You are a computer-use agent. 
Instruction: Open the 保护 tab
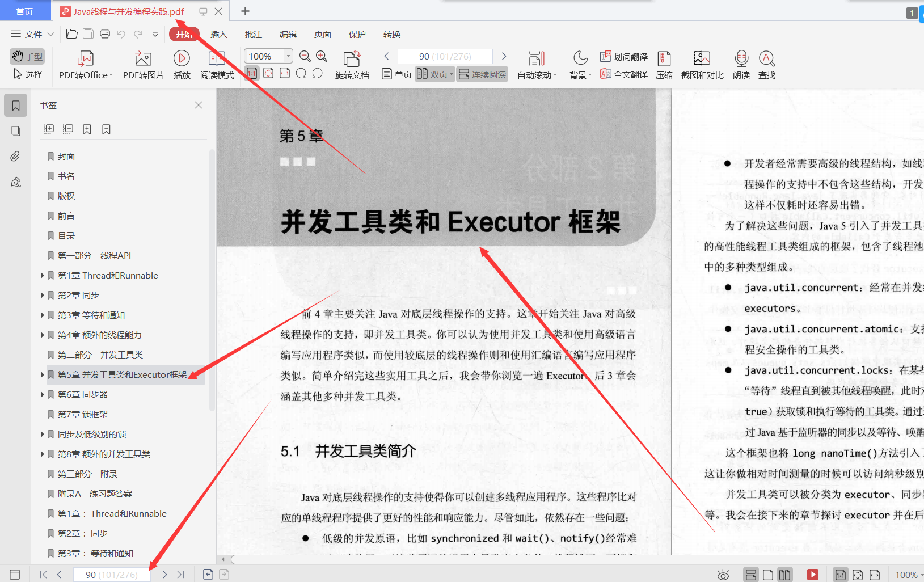pos(357,34)
